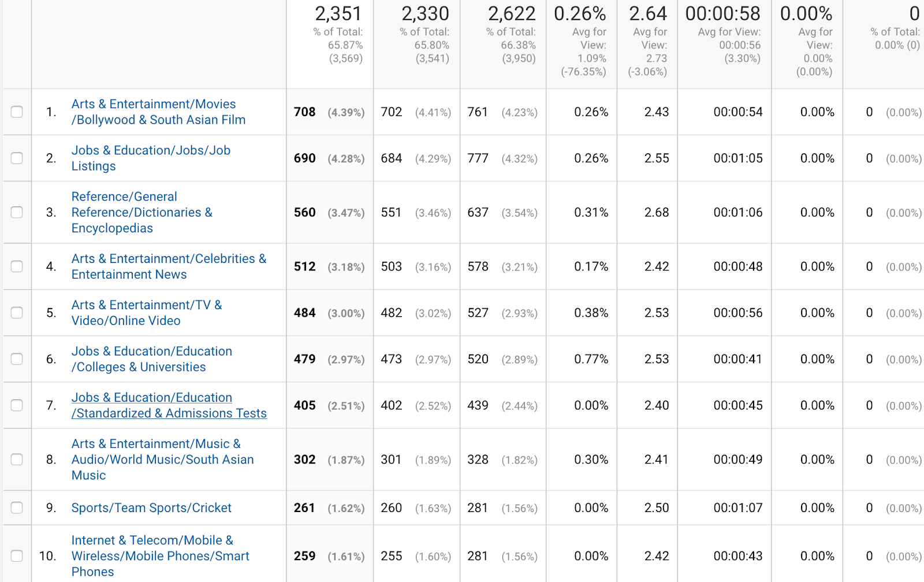924x582 pixels.
Task: Select the 261 value in Cricket row
Action: coord(305,507)
